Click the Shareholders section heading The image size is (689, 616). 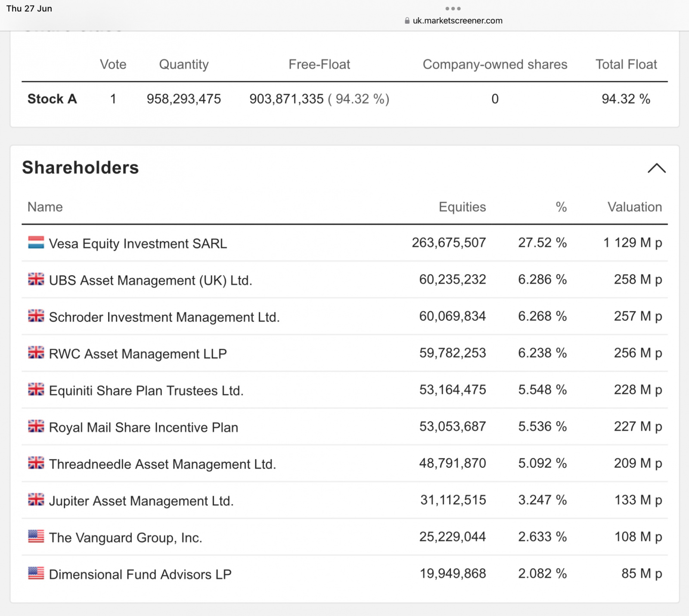point(81,167)
